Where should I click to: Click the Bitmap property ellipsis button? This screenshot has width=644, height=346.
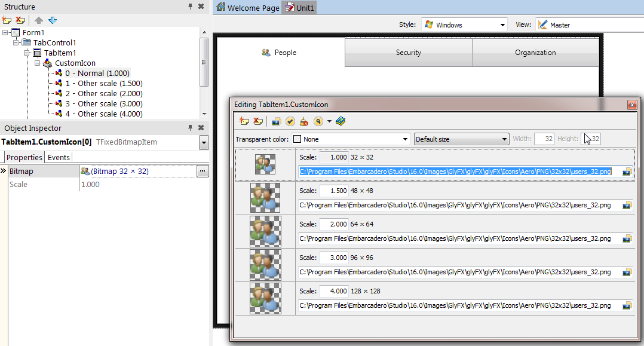(203, 172)
